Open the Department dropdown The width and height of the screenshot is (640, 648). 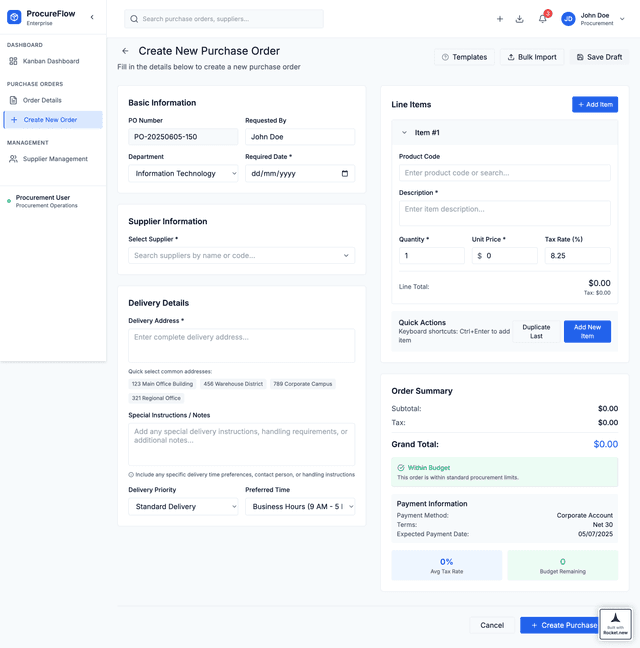(x=183, y=174)
